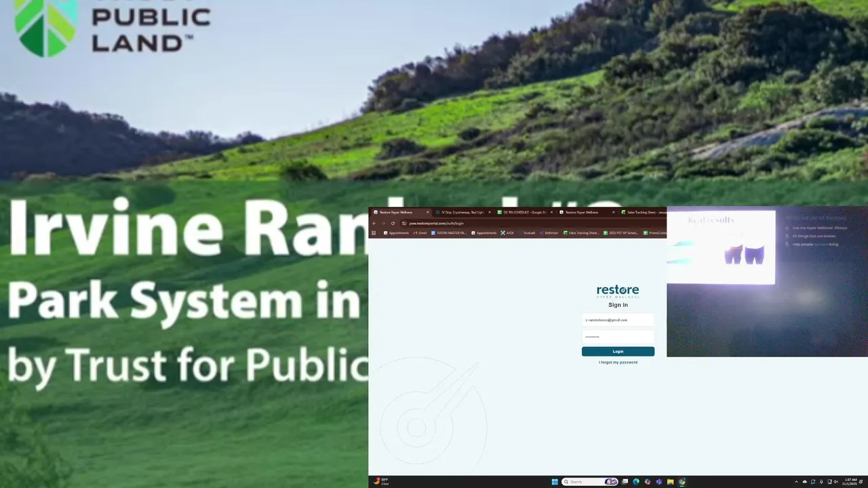Click the microphone tray icon
Screen dimensions: 868x488
(821, 482)
